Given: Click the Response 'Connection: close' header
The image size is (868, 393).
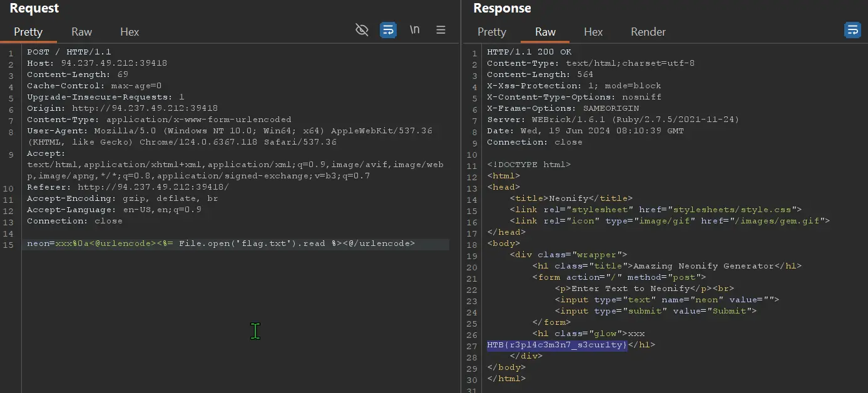Looking at the screenshot, I should coord(534,142).
